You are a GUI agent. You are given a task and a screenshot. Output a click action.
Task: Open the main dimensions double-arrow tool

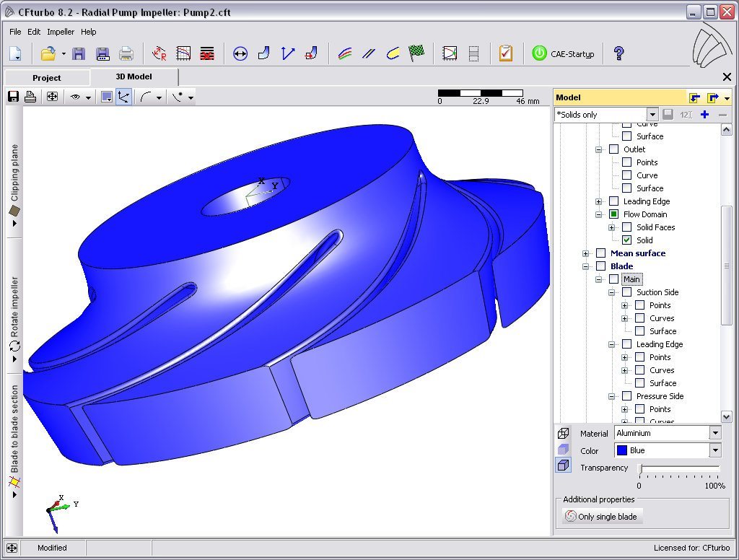pyautogui.click(x=240, y=53)
